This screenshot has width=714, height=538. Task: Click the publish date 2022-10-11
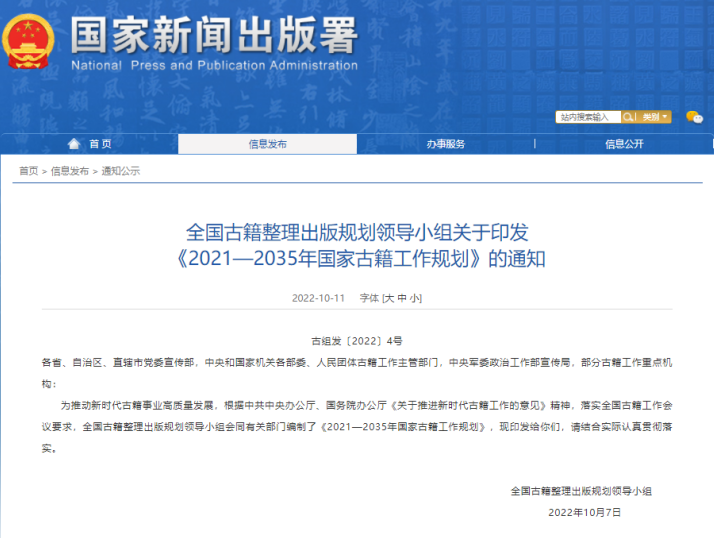pos(318,298)
